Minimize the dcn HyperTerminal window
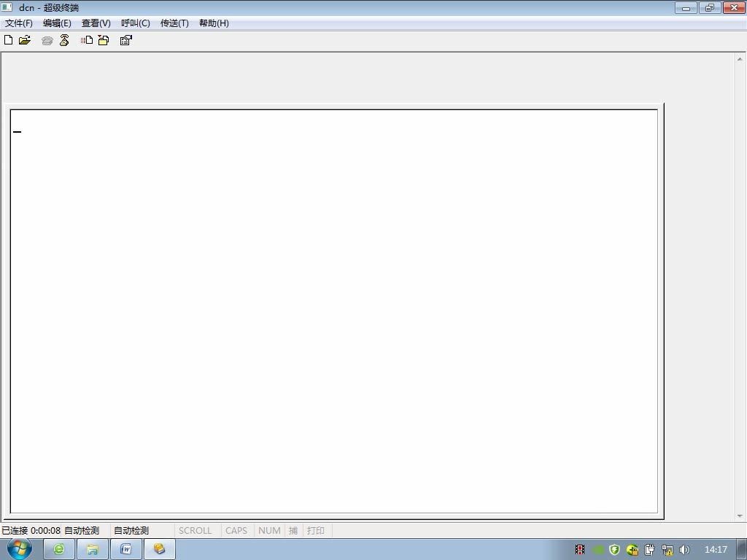The width and height of the screenshot is (747, 560). (686, 7)
